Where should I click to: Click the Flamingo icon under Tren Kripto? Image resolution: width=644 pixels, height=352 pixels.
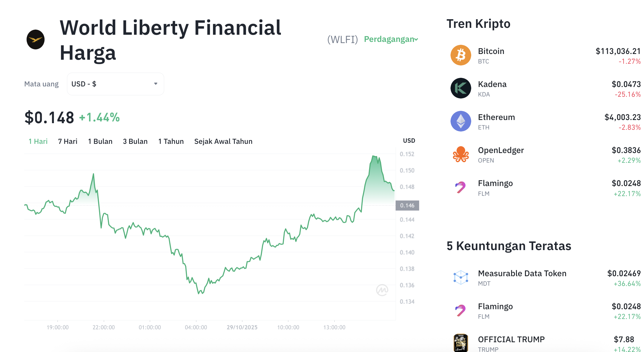[x=461, y=187]
